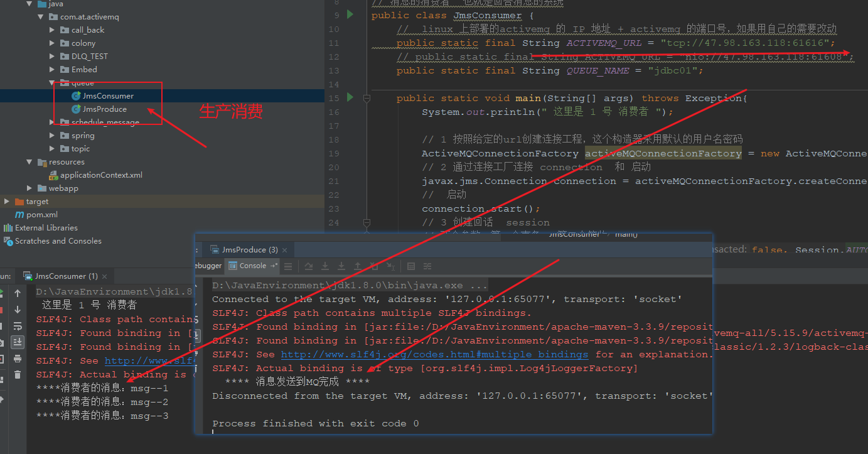Click Step Out icon in debugger toolbar
The height and width of the screenshot is (454, 868).
358,266
